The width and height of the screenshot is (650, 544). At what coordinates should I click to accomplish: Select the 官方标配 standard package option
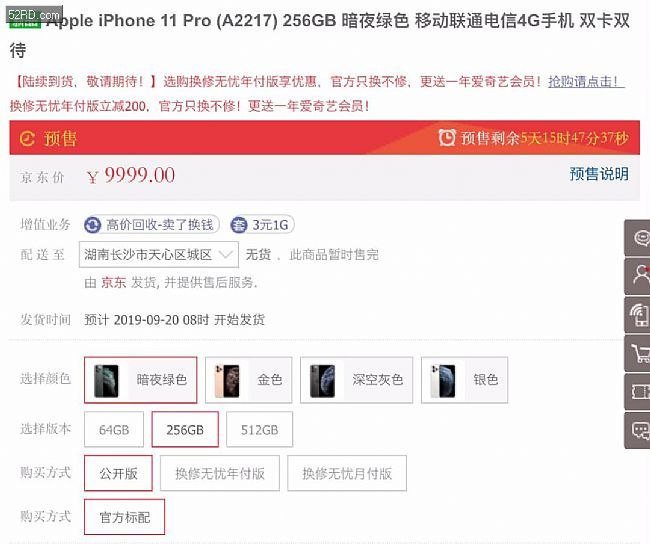tap(124, 517)
